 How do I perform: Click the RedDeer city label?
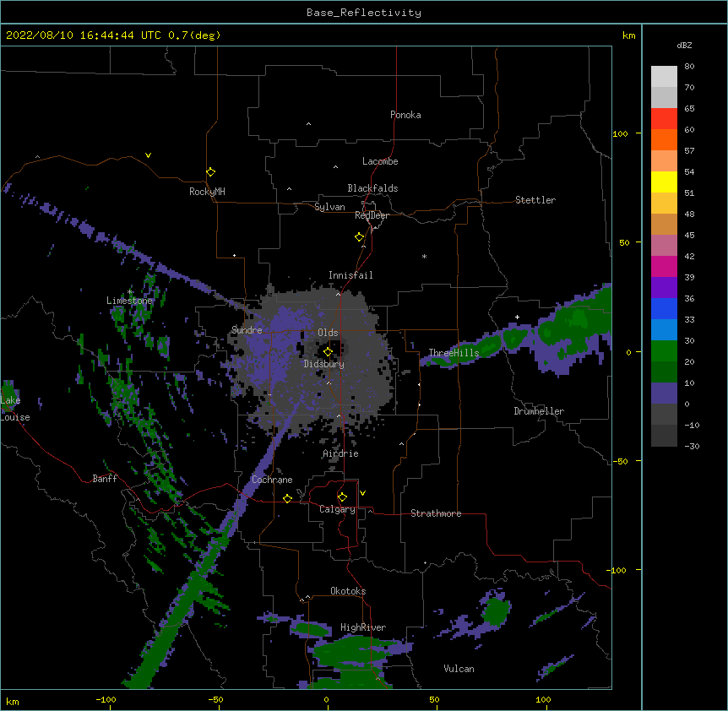point(372,215)
